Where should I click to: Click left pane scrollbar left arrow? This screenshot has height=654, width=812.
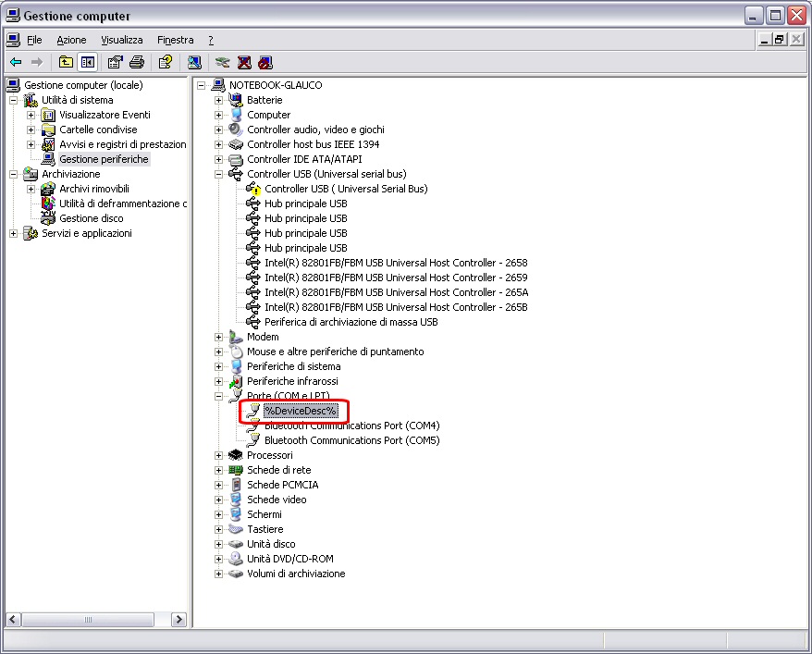click(14, 619)
